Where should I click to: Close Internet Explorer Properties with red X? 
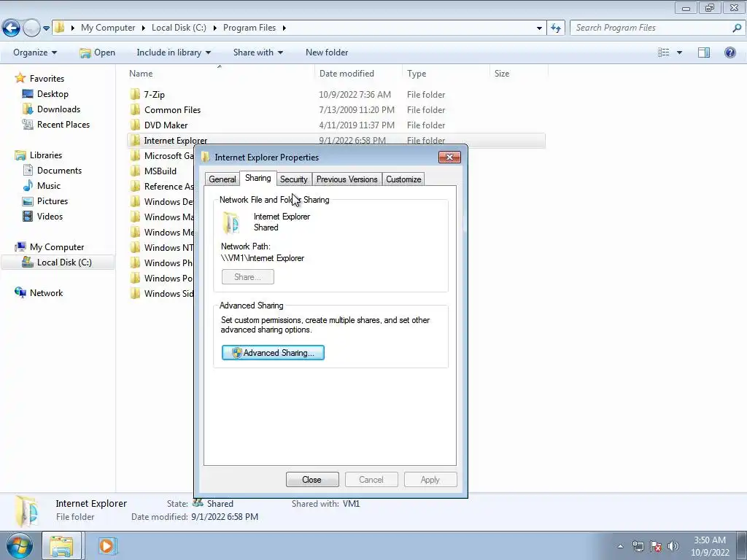[x=449, y=157]
